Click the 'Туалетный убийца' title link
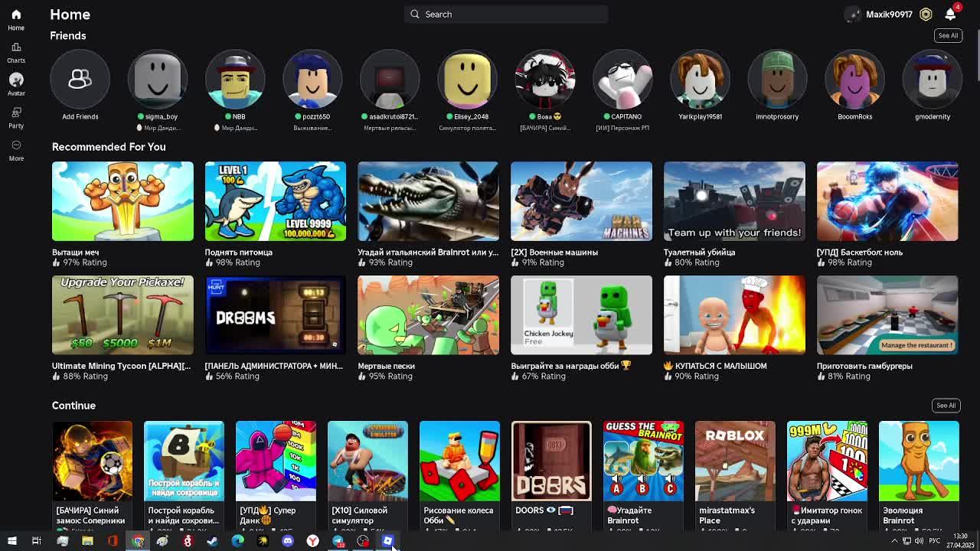This screenshot has height=551, width=980. click(699, 252)
